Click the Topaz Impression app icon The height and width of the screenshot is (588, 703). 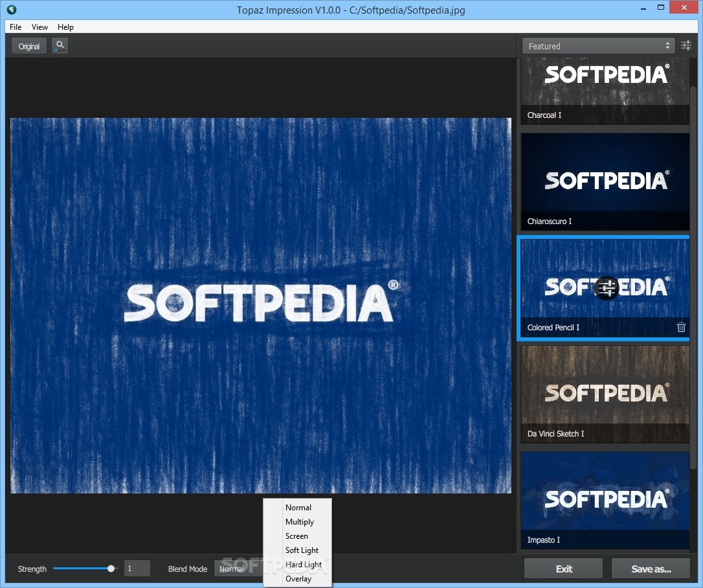coord(12,10)
